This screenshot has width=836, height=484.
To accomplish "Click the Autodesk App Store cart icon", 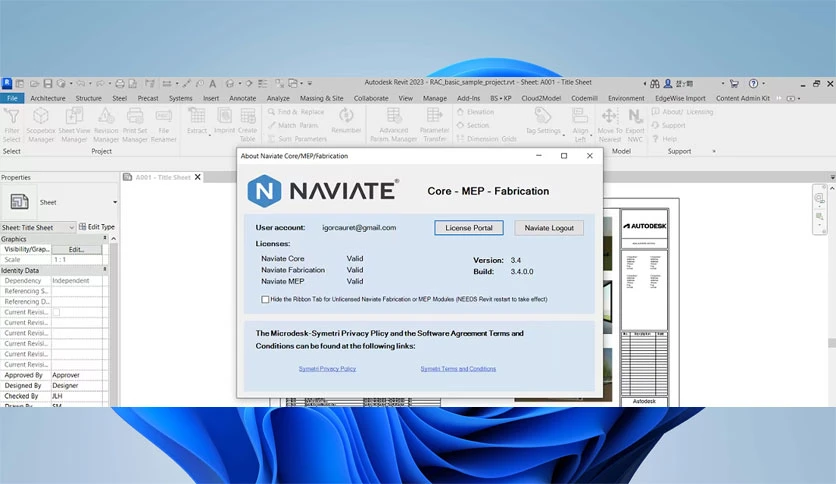I will pos(734,84).
